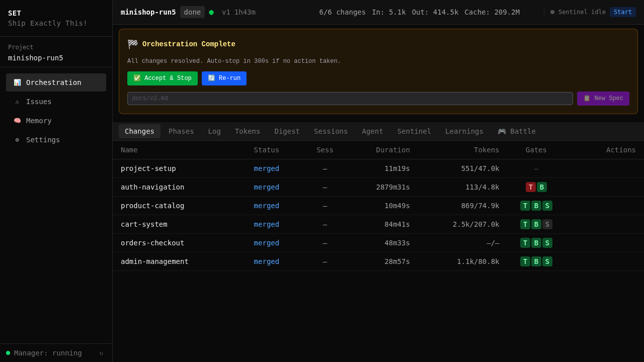
Task: Focus the docs/v2.md spec input field
Action: [350, 99]
